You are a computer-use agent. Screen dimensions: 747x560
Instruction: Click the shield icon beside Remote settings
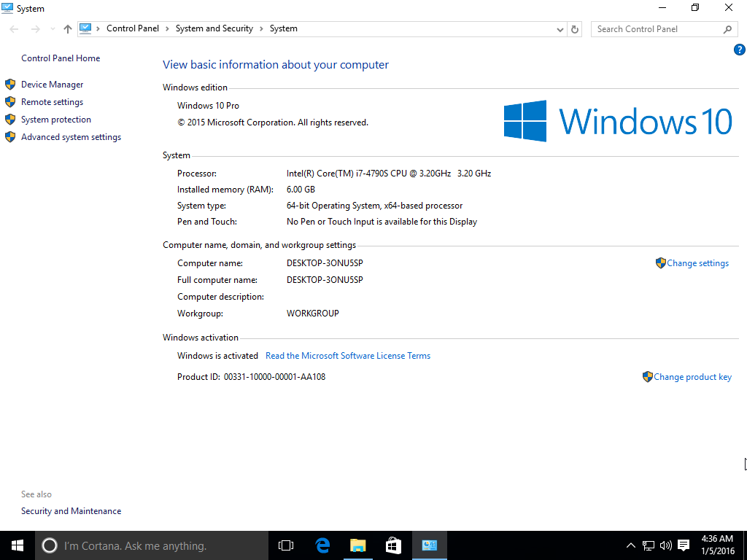point(10,102)
